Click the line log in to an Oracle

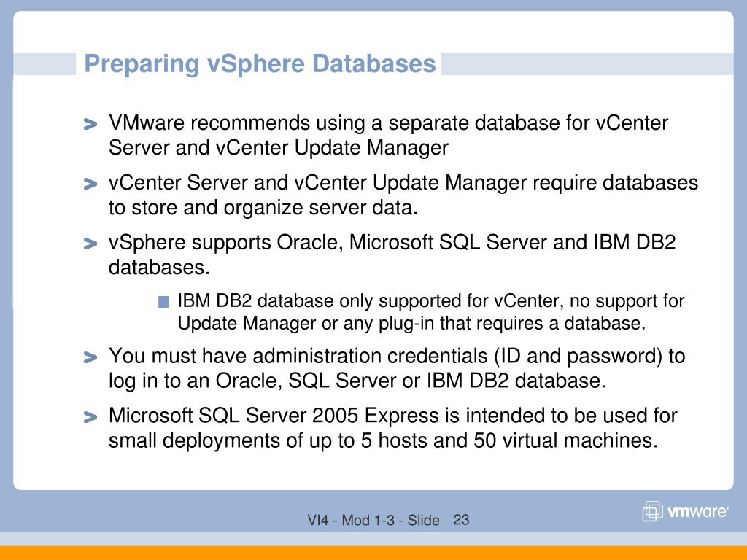pos(357,381)
